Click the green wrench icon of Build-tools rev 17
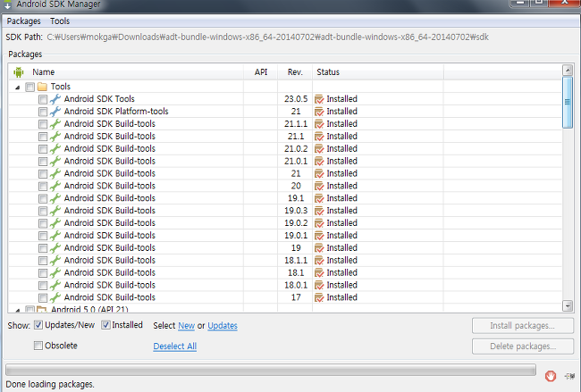This screenshot has width=581, height=392. click(55, 297)
